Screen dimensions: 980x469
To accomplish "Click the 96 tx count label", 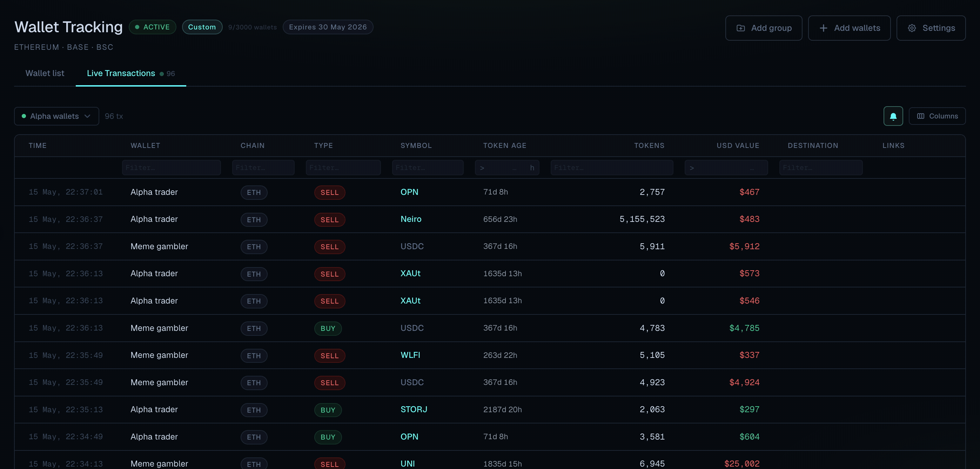I will [114, 116].
